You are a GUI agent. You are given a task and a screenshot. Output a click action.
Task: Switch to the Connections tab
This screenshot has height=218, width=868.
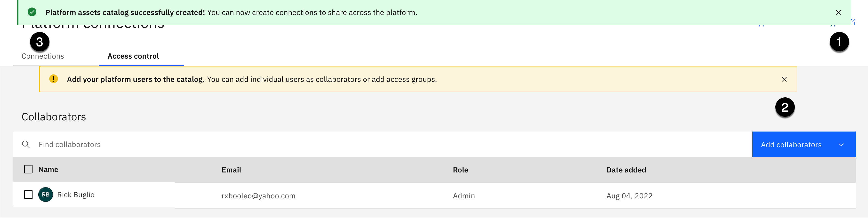click(x=43, y=56)
